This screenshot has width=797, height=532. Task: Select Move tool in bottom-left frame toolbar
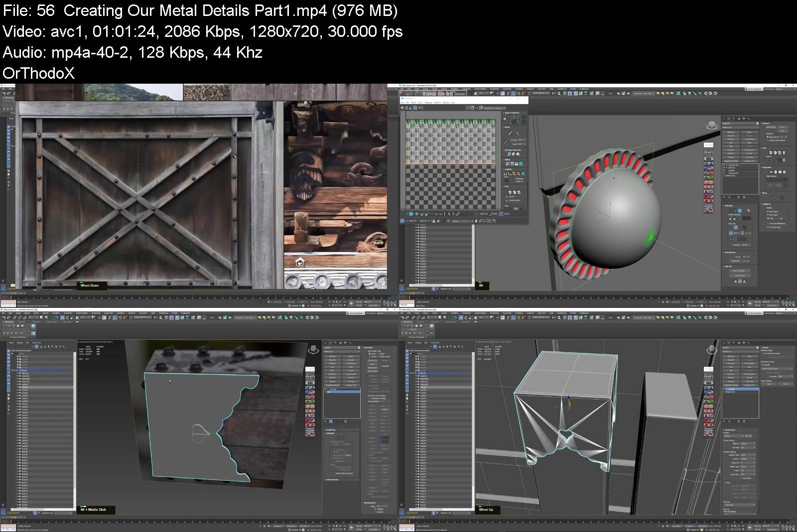(62, 317)
